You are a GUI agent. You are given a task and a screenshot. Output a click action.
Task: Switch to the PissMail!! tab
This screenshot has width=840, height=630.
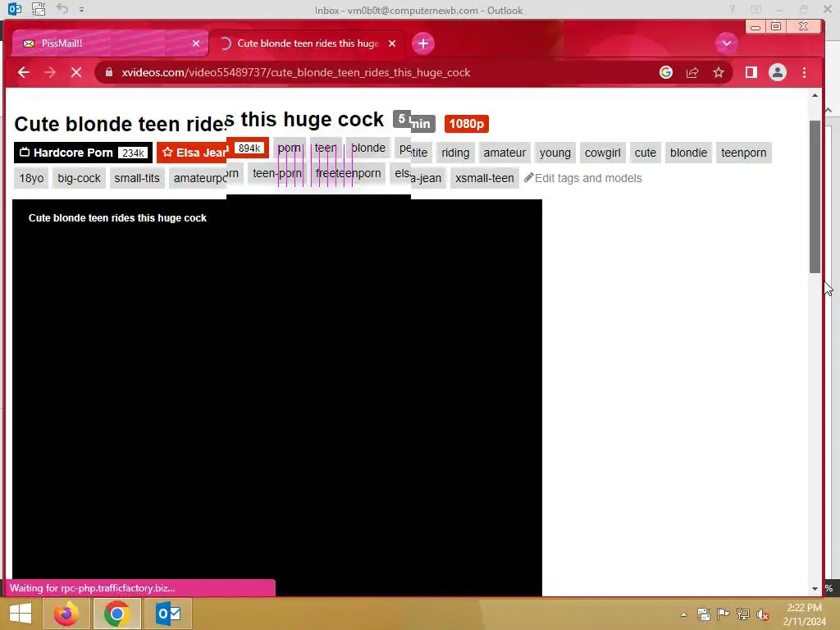[x=110, y=43]
